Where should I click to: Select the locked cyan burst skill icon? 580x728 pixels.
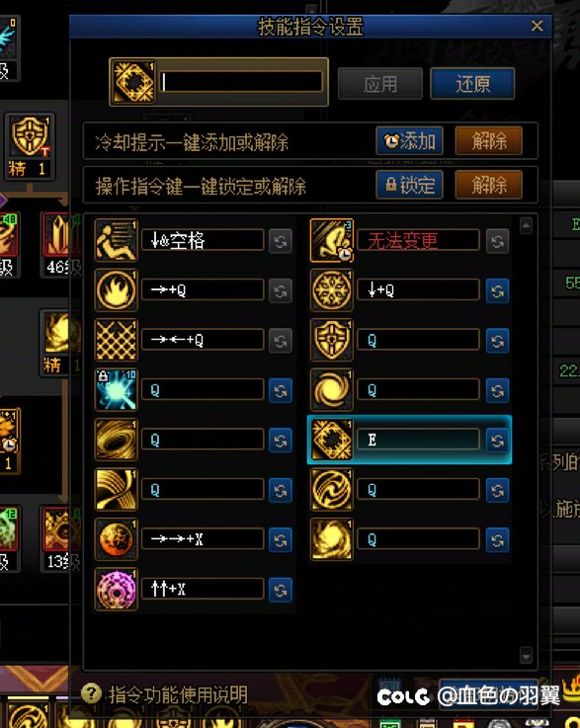coord(116,390)
